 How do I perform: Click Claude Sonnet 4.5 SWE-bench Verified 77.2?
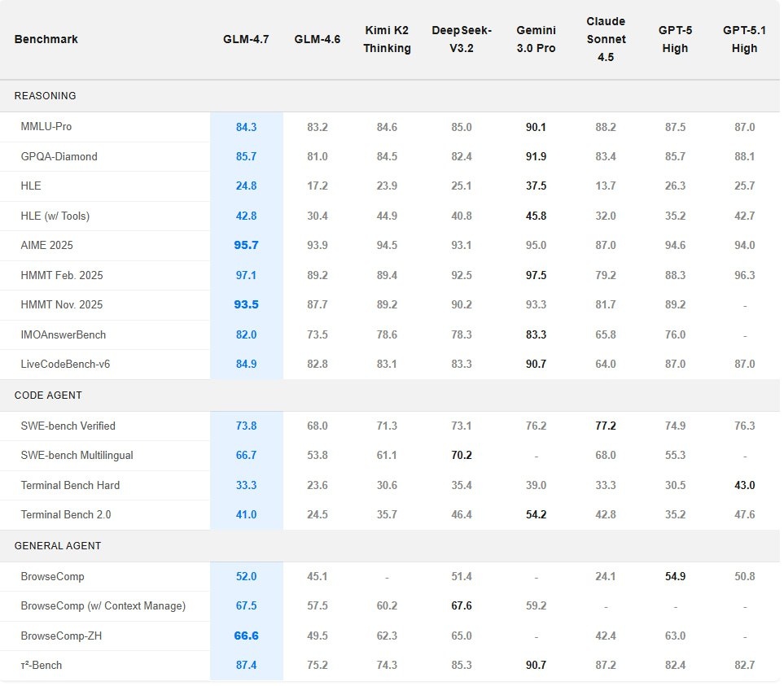606,426
